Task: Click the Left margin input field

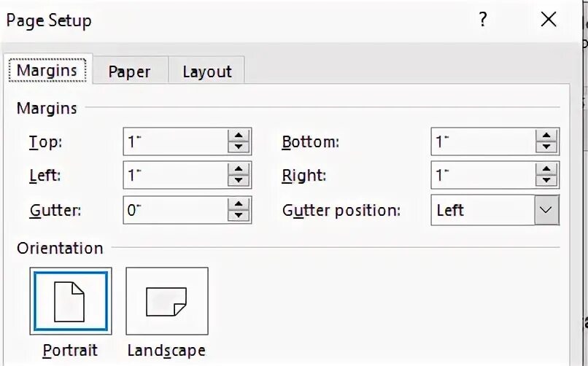Action: (x=175, y=176)
